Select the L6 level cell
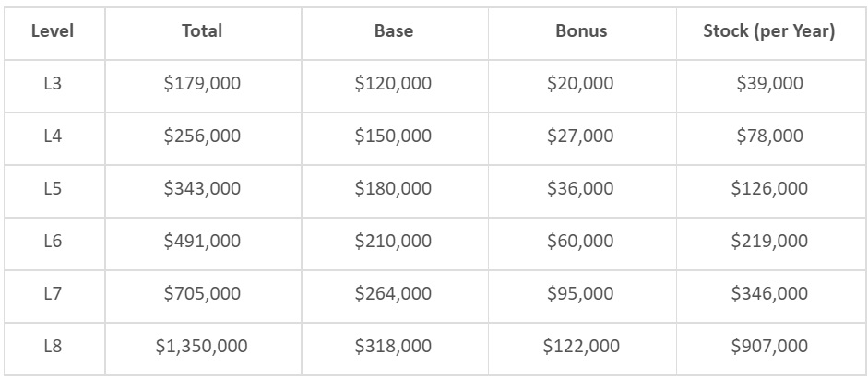868x379 pixels. tap(53, 241)
